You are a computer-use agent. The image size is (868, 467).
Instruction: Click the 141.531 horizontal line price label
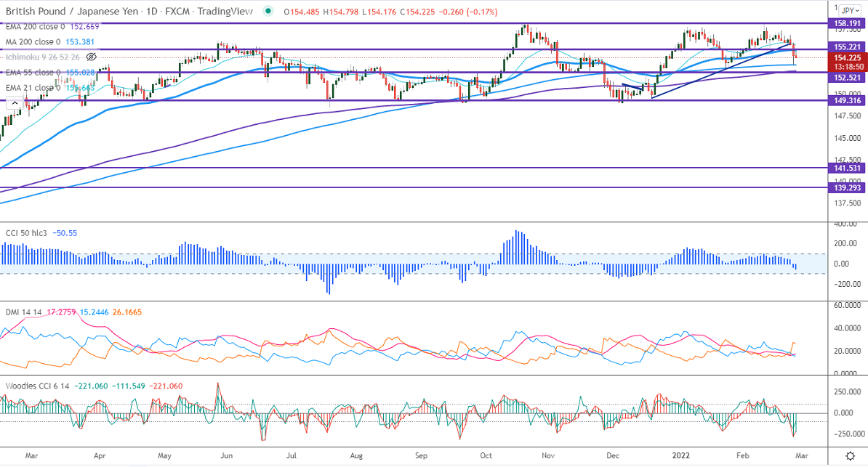(x=848, y=168)
